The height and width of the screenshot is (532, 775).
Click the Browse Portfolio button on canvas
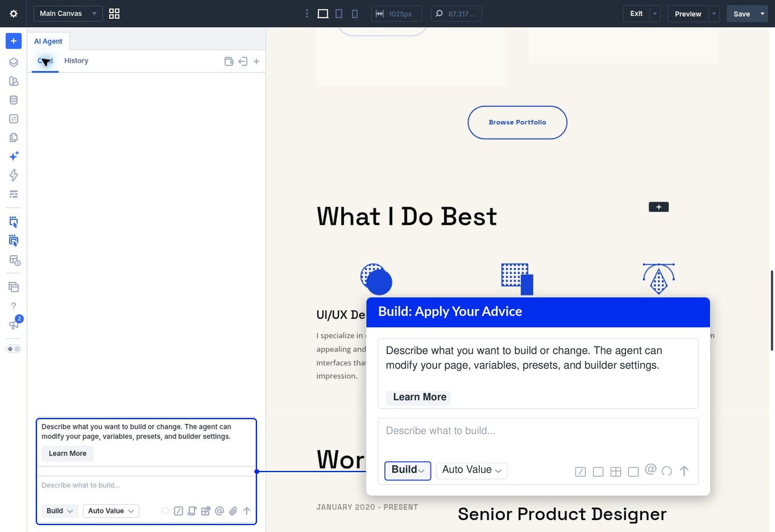[x=517, y=123]
